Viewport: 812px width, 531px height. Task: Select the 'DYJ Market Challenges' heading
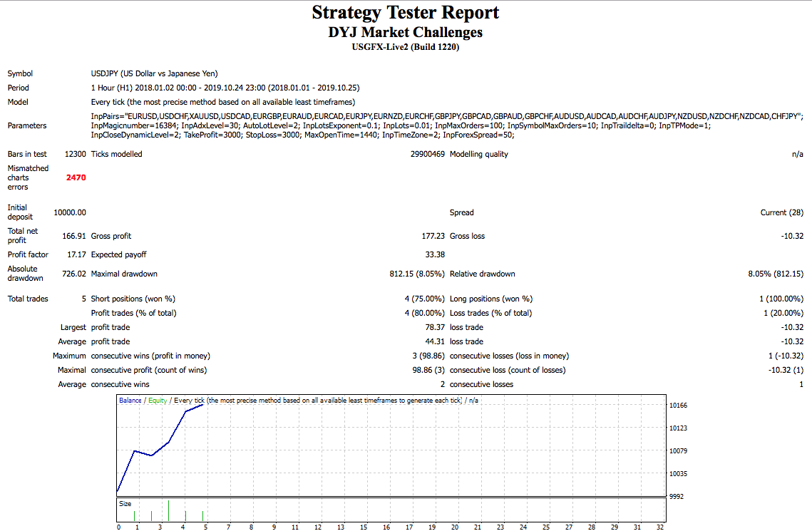406,32
